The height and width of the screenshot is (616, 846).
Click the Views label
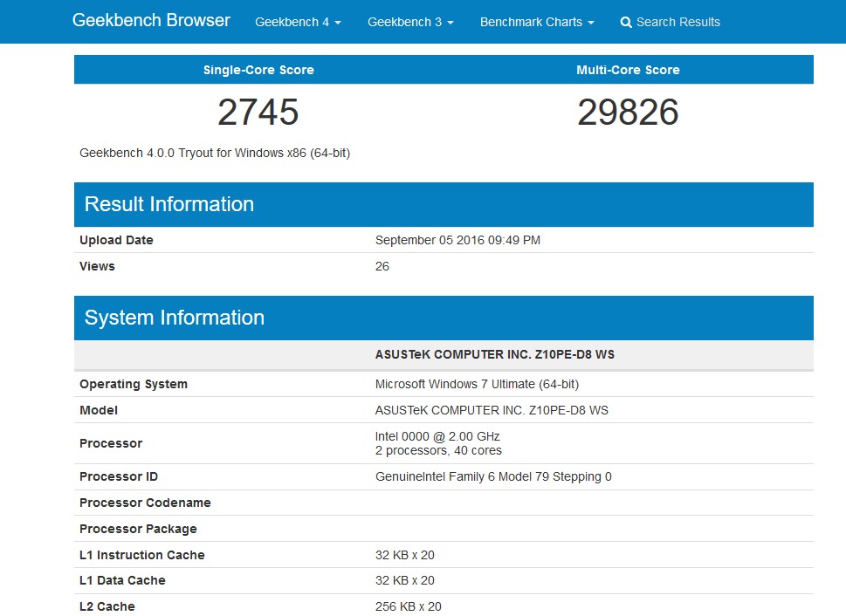[x=97, y=266]
